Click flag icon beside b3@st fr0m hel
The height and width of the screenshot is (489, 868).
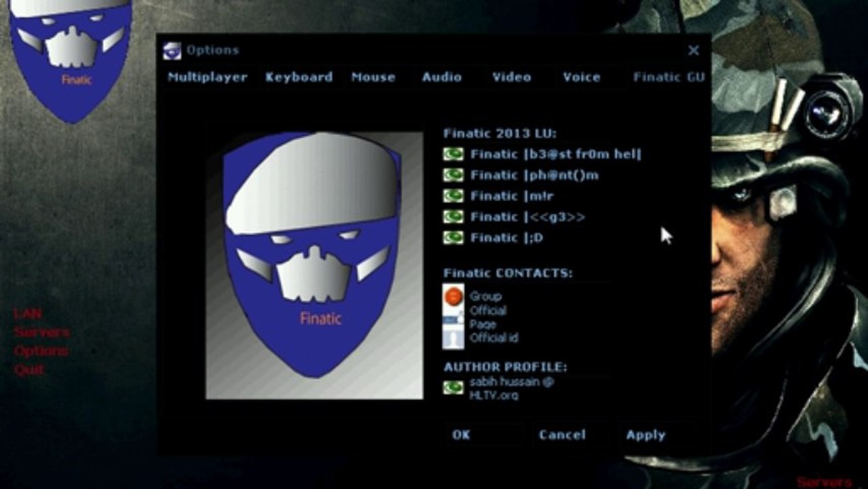453,154
